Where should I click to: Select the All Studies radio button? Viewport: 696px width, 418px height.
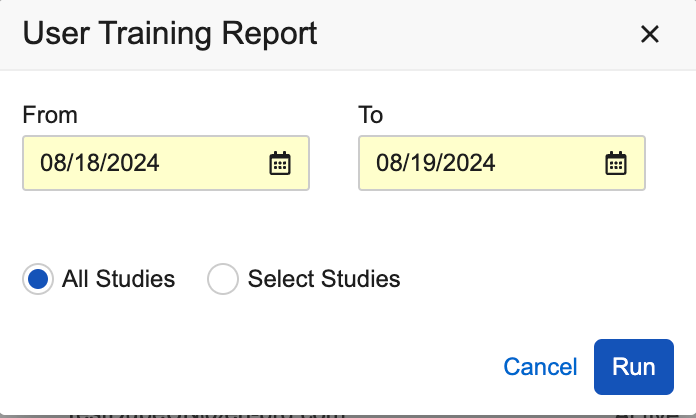coord(38,279)
